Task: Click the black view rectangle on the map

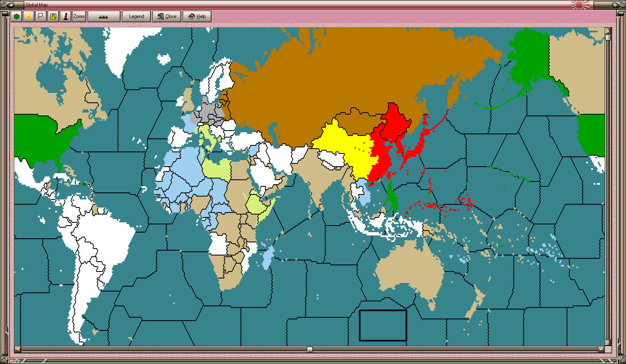Action: click(383, 326)
